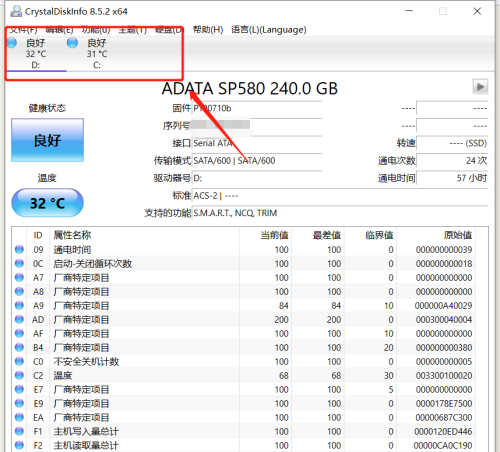The height and width of the screenshot is (452, 500).
Task: Select the 启动-关闭循环次数 attribute row
Action: tap(245, 264)
